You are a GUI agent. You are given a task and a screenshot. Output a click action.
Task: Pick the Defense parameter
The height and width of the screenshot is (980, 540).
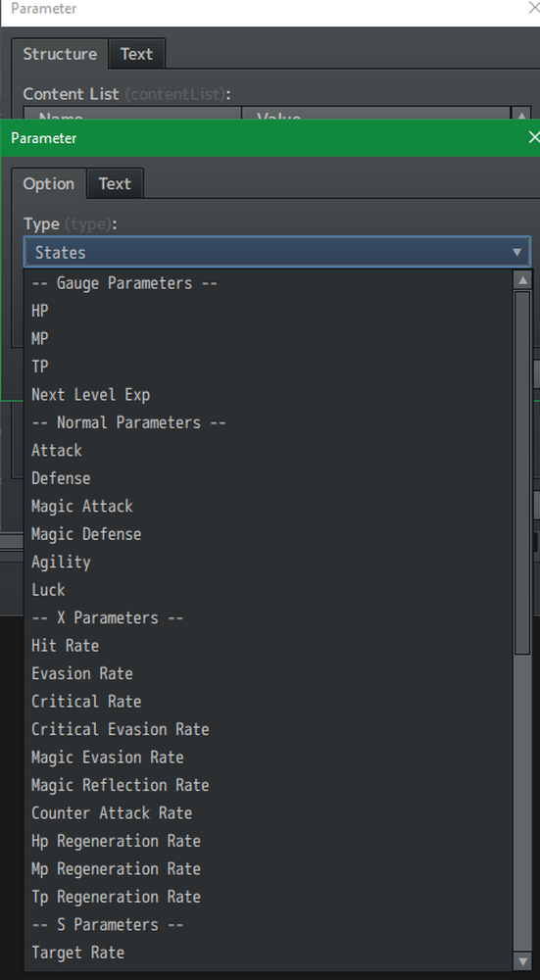coord(269,478)
